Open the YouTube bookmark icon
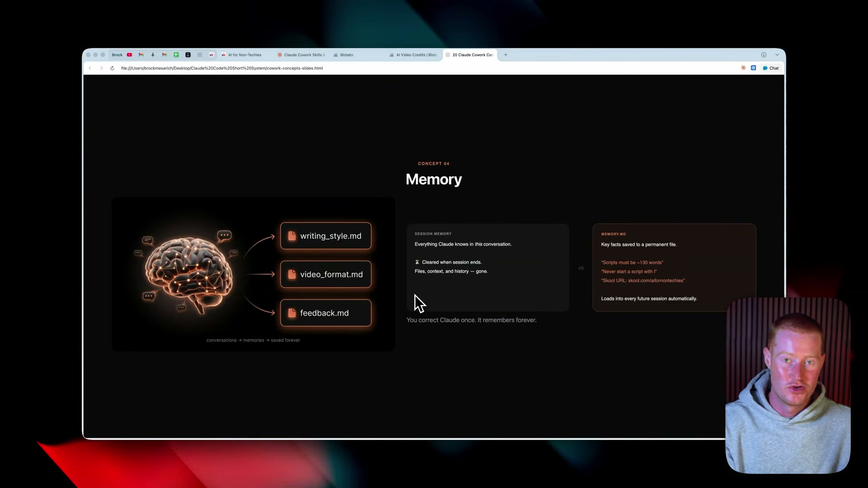The image size is (868, 488). pyautogui.click(x=129, y=55)
